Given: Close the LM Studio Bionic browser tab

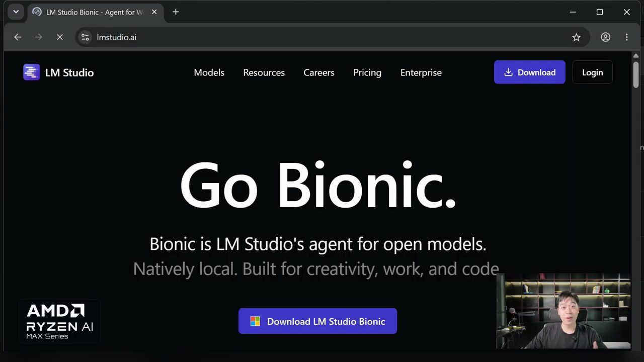Looking at the screenshot, I should [154, 12].
